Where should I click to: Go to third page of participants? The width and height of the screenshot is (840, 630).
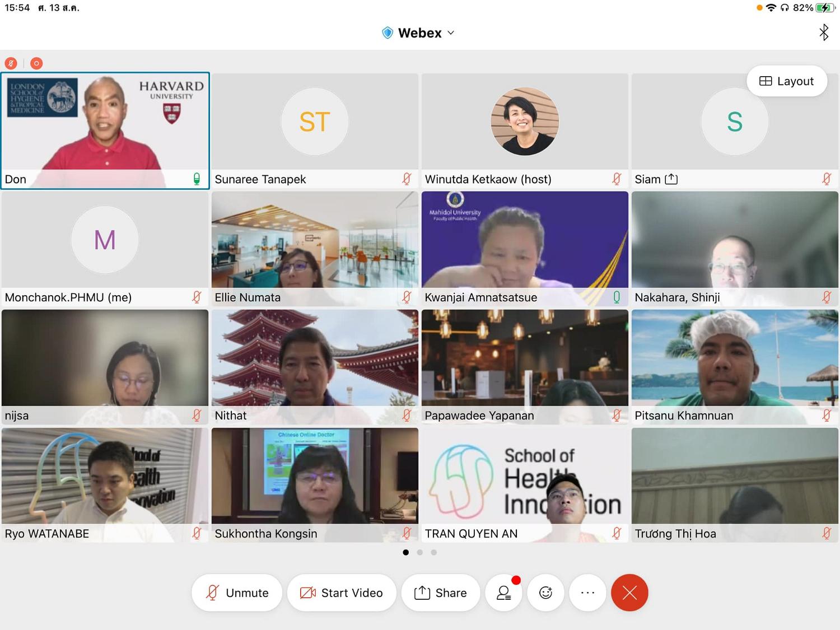[433, 552]
